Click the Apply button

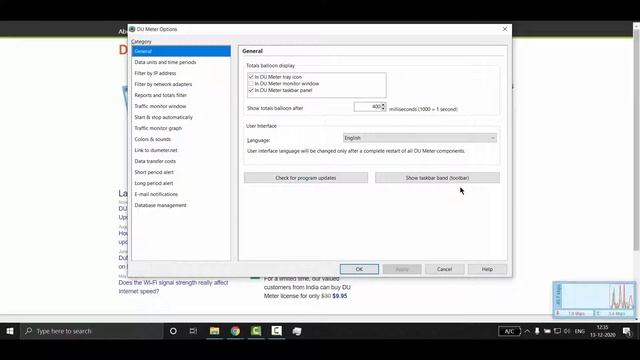(x=402, y=269)
